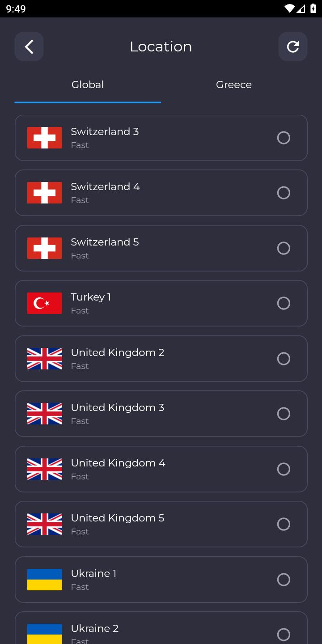Viewport: 322px width, 644px height.
Task: Select the Switzerland 5 radio button
Action: 284,248
